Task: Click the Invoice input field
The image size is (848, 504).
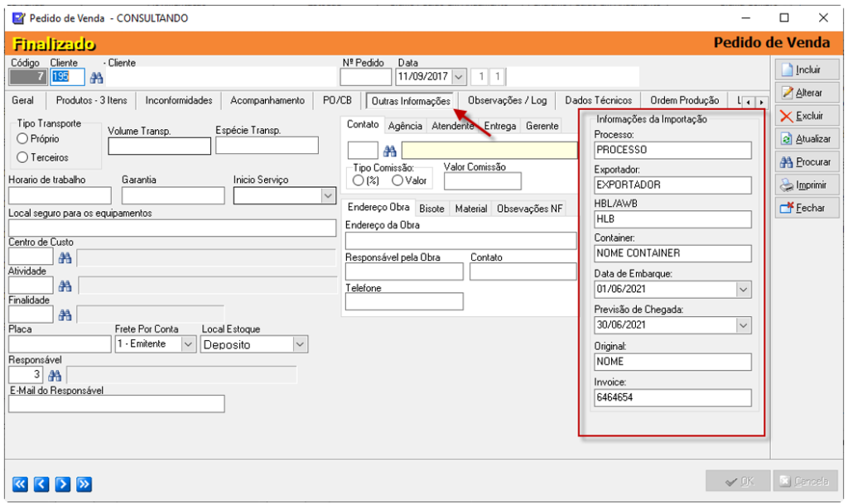Action: point(672,398)
